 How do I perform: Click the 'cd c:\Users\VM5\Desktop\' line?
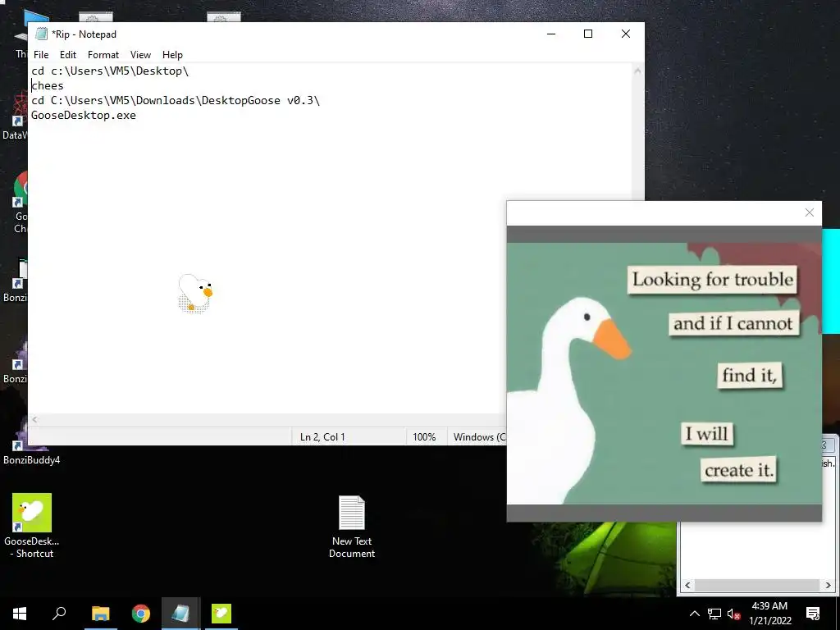110,71
